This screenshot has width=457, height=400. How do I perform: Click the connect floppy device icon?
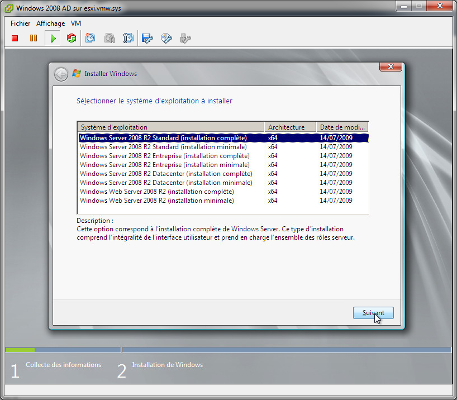[x=147, y=38]
